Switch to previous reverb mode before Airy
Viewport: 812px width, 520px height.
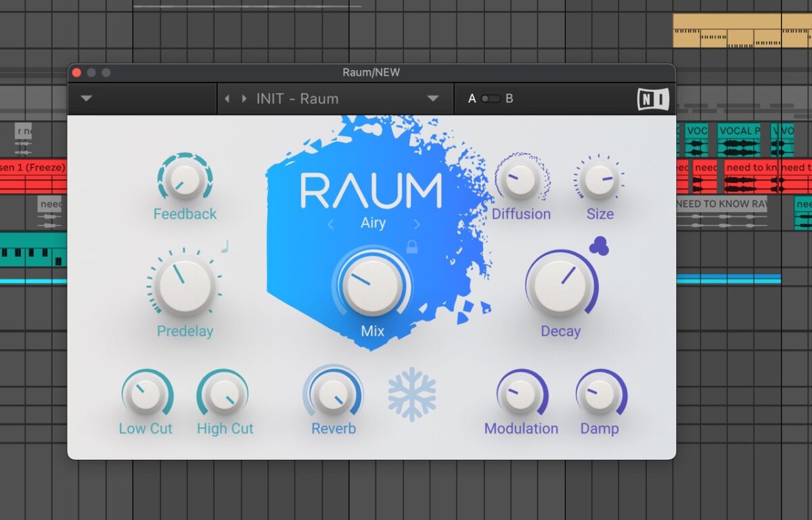pos(331,224)
